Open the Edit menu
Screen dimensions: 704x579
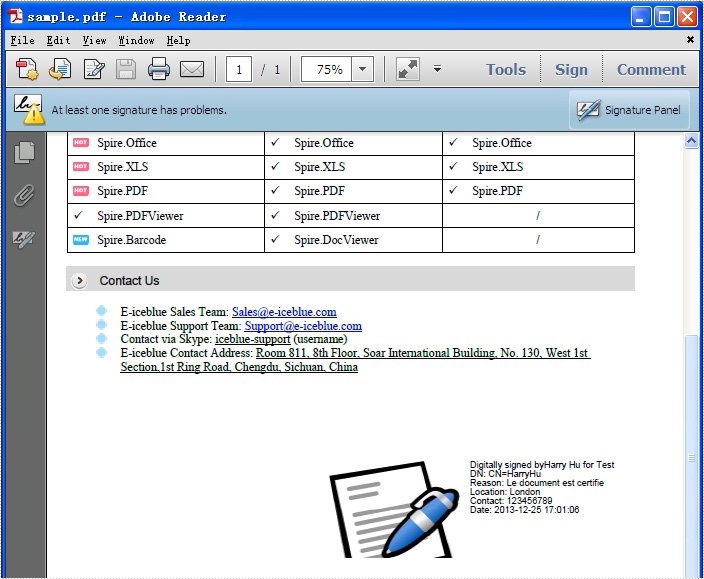pos(58,40)
